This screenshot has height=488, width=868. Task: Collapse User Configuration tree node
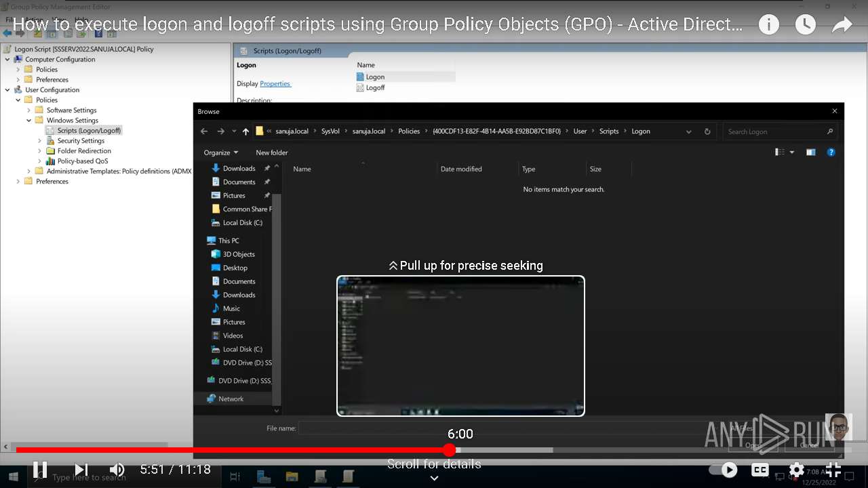7,89
